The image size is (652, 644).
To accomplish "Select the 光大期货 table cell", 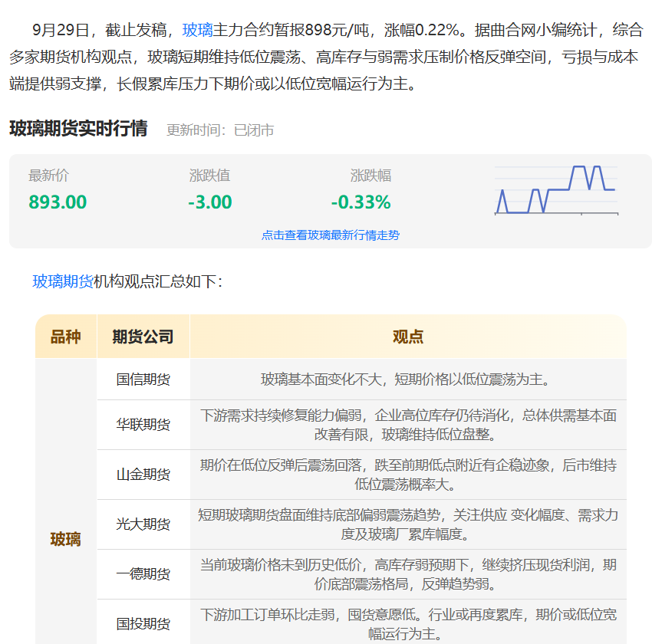I will (143, 524).
